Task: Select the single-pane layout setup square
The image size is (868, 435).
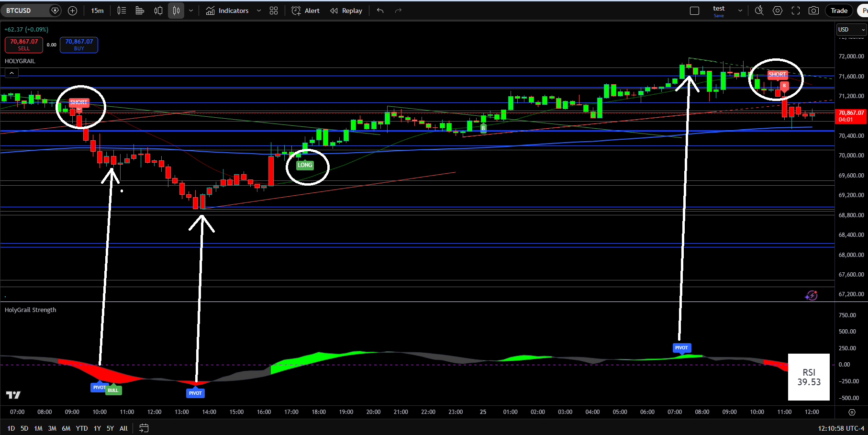Action: point(695,11)
